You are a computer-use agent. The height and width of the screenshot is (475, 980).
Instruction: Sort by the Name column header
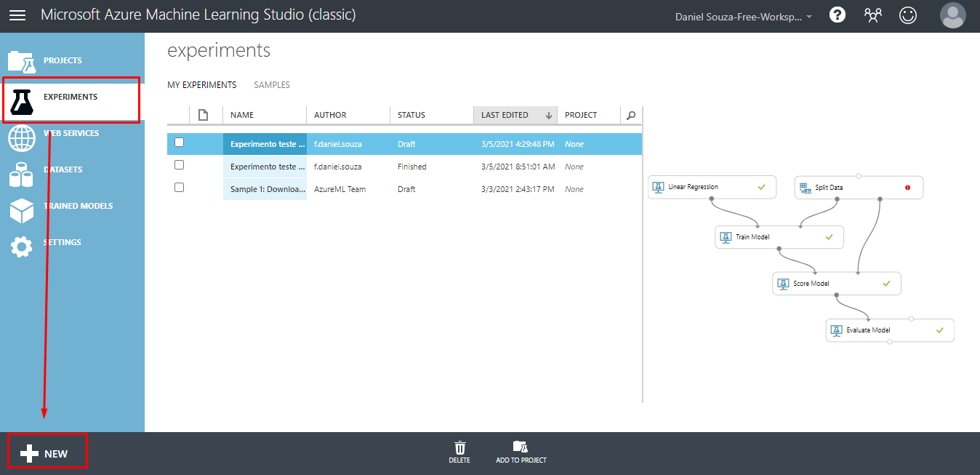(265, 115)
